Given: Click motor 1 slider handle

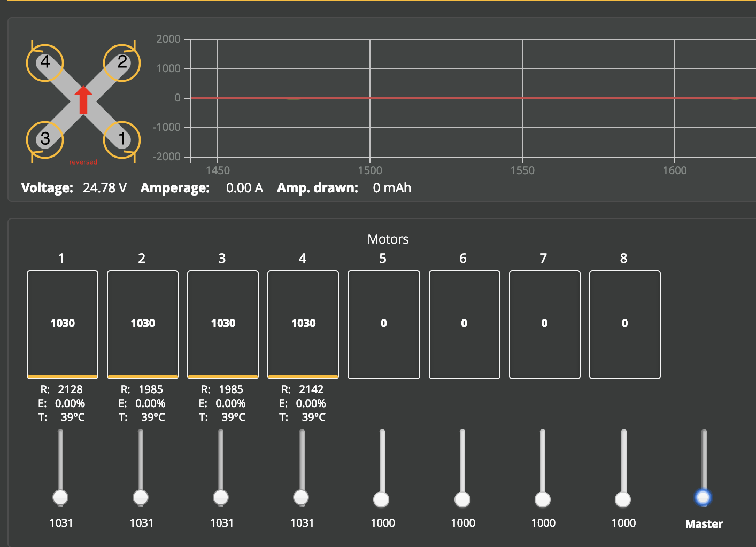Looking at the screenshot, I should 60,497.
